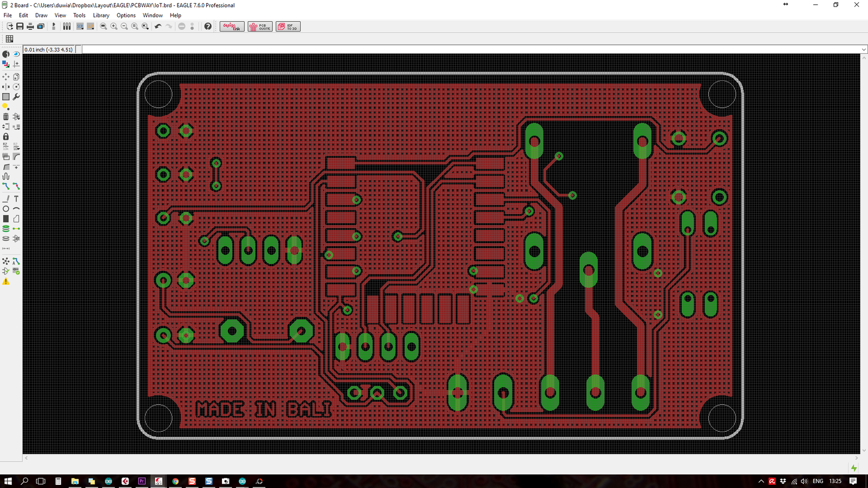This screenshot has height=488, width=868.
Task: Open the Edit menu
Action: coord(23,15)
